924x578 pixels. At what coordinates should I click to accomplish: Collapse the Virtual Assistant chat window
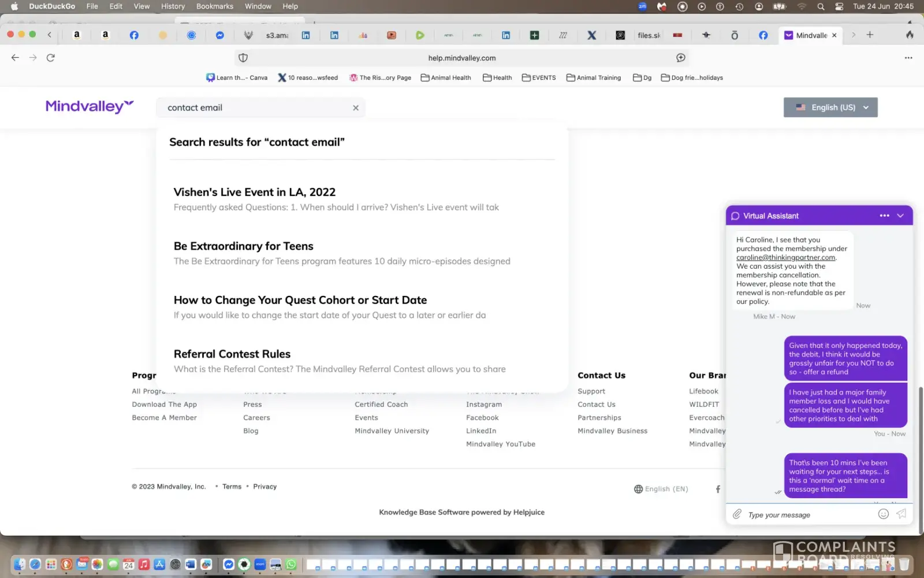click(x=900, y=216)
